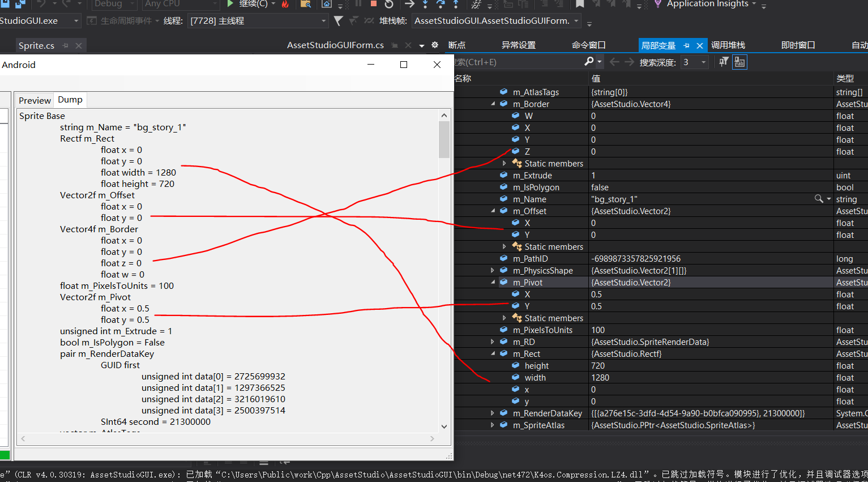The width and height of the screenshot is (868, 482).
Task: Open the text visualizer magnifier for m_Name
Action: pos(819,199)
